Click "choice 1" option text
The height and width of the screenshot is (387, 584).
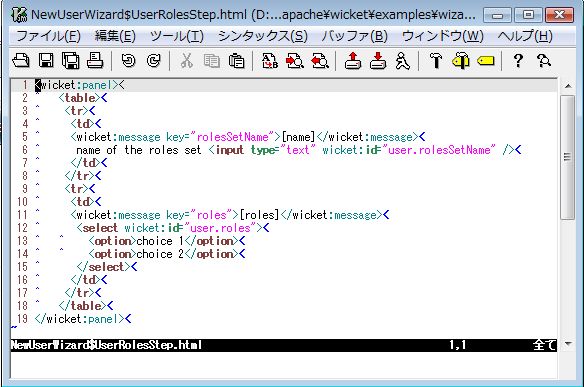tap(160, 241)
